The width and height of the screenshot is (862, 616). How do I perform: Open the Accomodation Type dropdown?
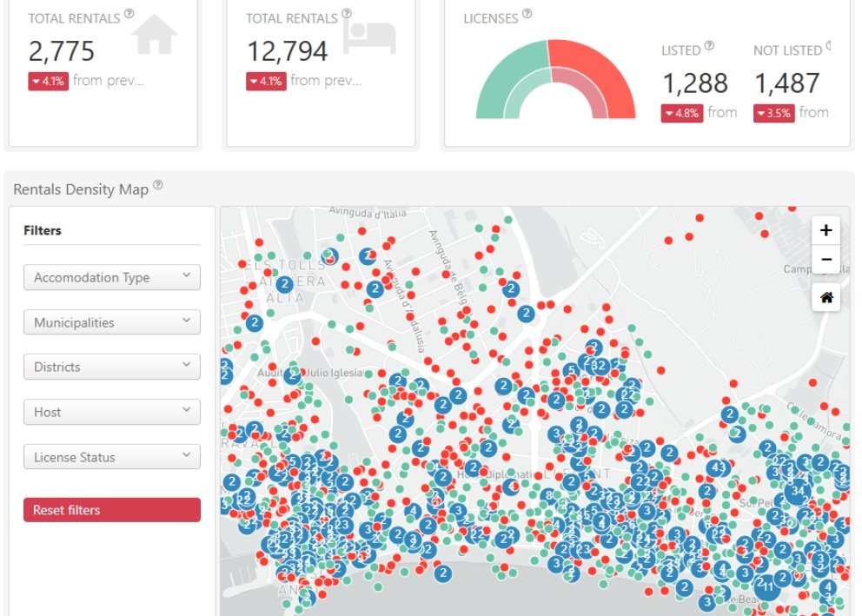[112, 278]
